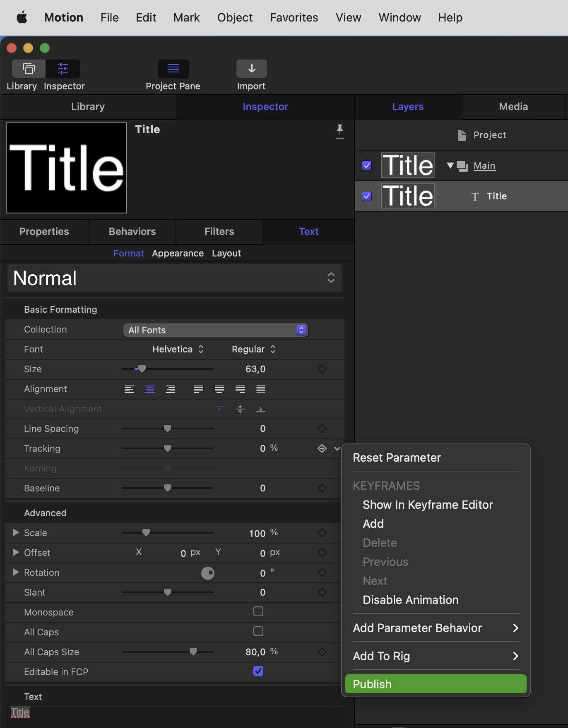Viewport: 568px width, 728px height.
Task: Toggle Main group visibility checkbox
Action: tap(367, 165)
